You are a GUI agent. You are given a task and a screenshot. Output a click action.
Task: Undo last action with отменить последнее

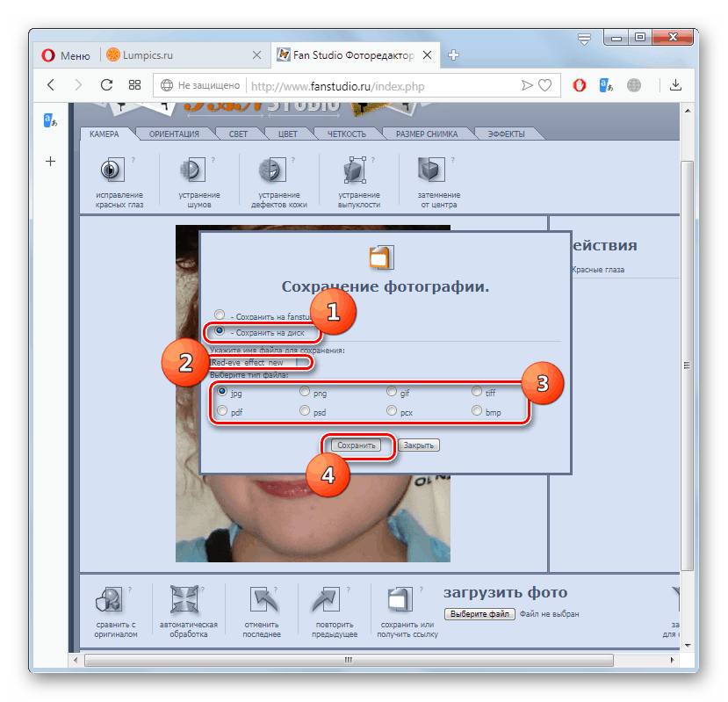coord(263,599)
